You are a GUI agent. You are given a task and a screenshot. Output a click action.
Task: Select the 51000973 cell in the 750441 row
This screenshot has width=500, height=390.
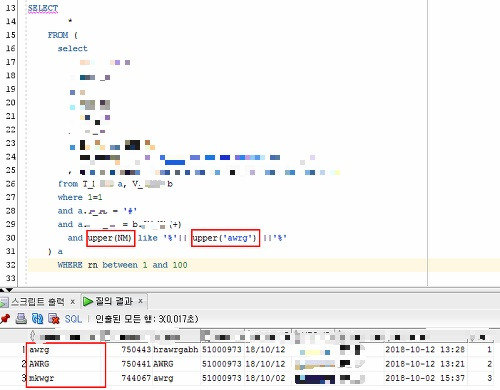pos(222,364)
